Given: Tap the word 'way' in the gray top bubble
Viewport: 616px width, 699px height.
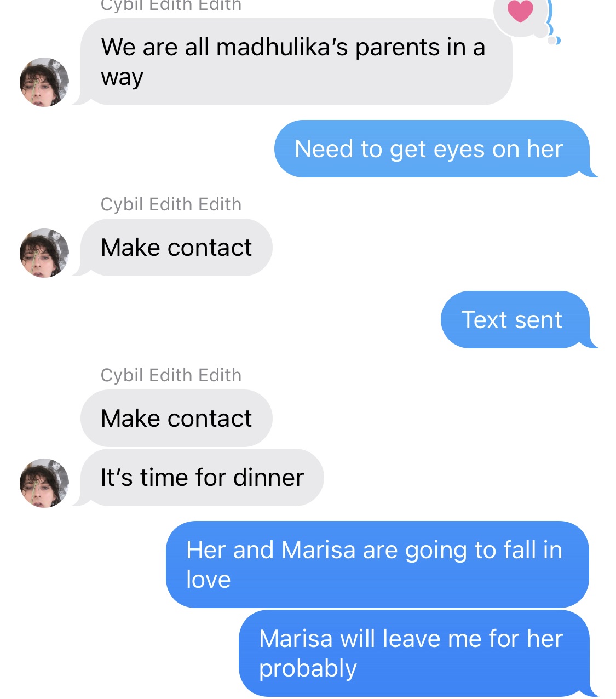Looking at the screenshot, I should tap(122, 78).
